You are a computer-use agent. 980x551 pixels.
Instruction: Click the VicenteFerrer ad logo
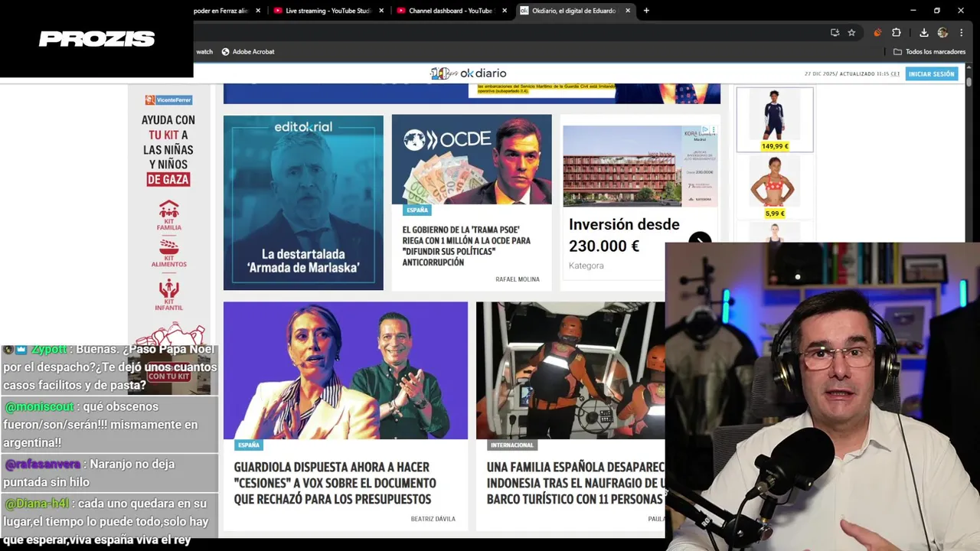tap(168, 99)
